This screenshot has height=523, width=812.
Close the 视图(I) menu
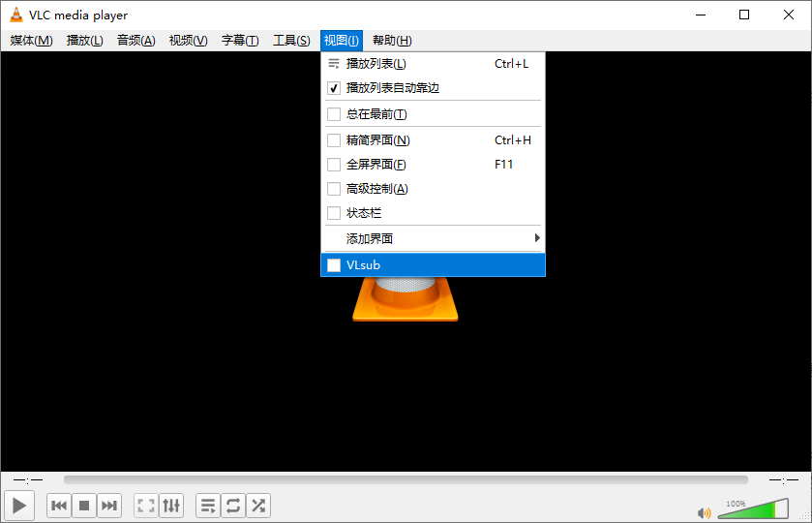click(342, 41)
